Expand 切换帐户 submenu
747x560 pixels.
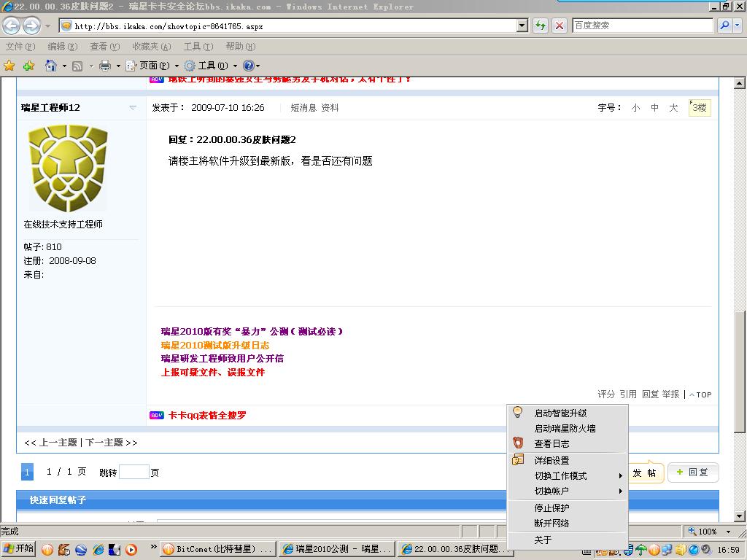[568, 491]
